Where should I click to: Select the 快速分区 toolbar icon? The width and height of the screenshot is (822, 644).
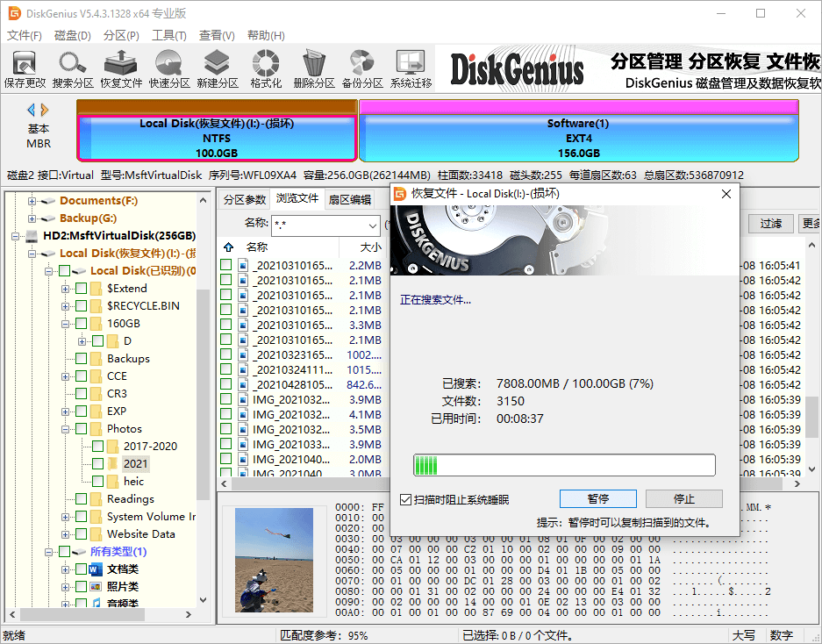point(169,68)
